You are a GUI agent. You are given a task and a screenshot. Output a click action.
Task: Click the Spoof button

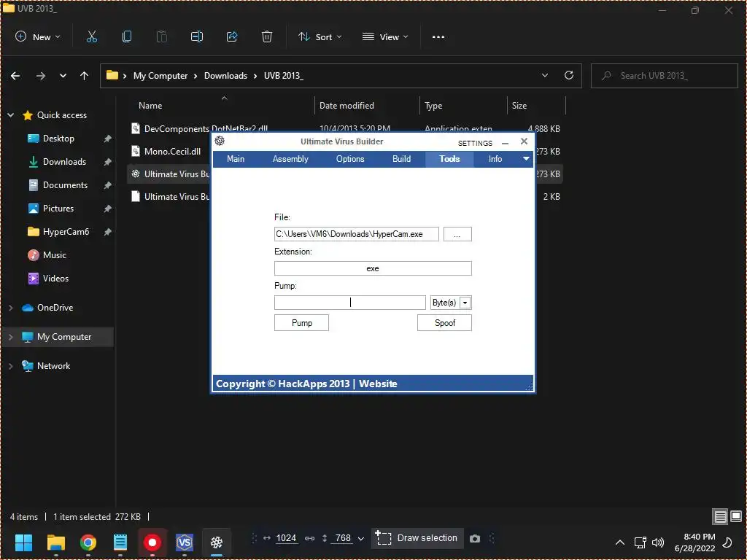pyautogui.click(x=444, y=323)
